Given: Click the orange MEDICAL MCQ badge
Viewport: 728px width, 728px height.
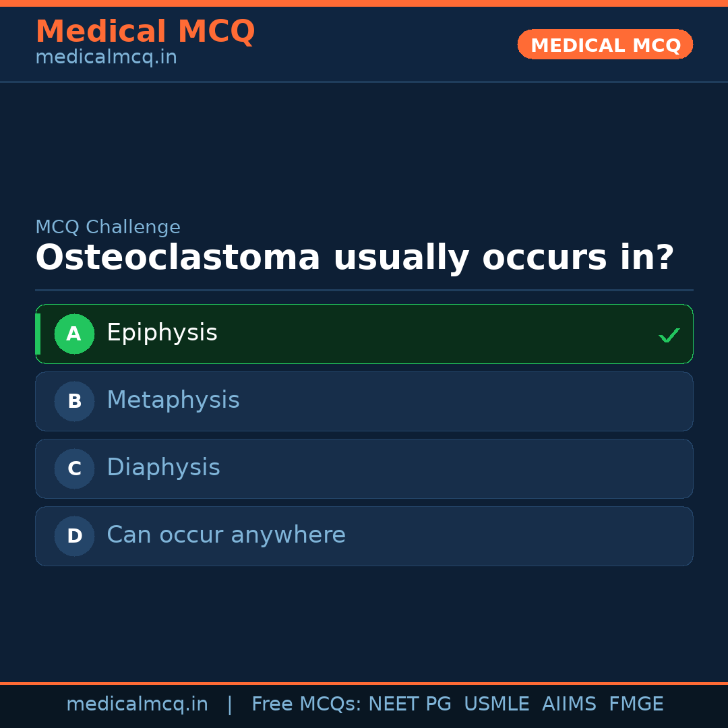Looking at the screenshot, I should (x=605, y=44).
